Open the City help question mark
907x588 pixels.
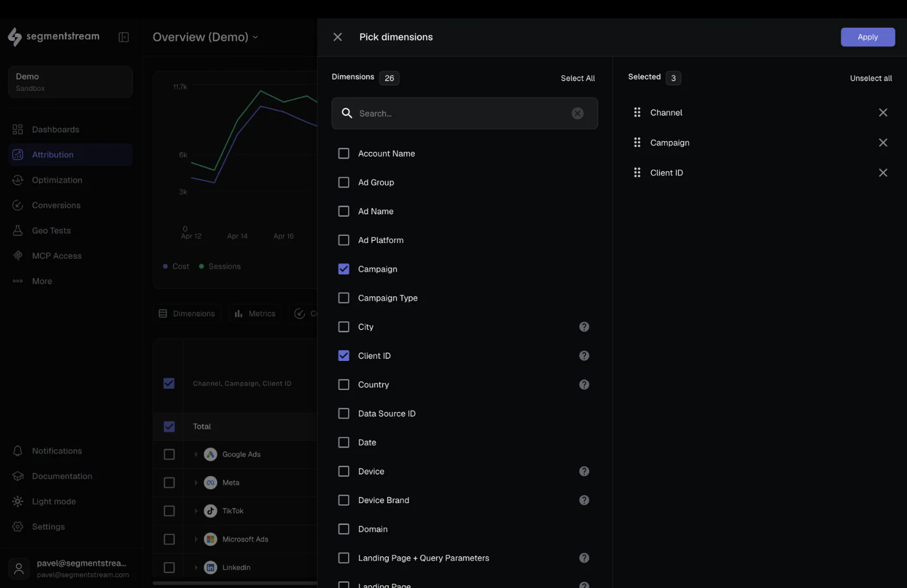click(x=584, y=327)
